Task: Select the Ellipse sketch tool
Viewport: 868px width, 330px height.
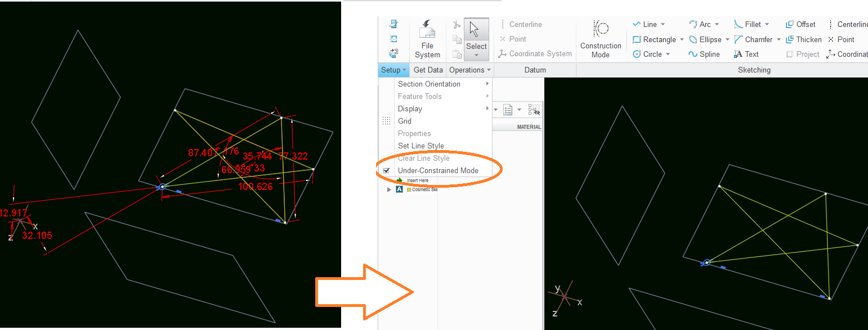Action: click(705, 39)
